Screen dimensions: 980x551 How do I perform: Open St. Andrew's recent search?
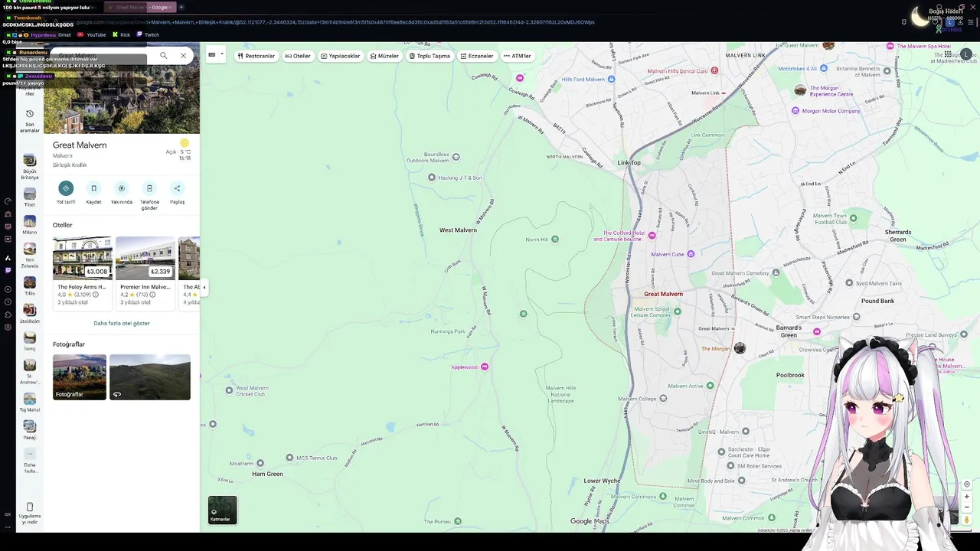tap(30, 370)
